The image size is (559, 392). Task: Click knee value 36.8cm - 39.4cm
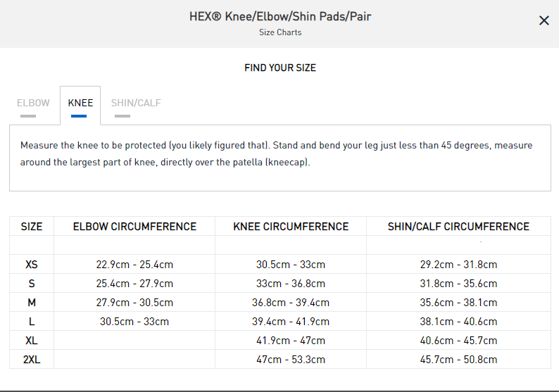click(x=291, y=303)
